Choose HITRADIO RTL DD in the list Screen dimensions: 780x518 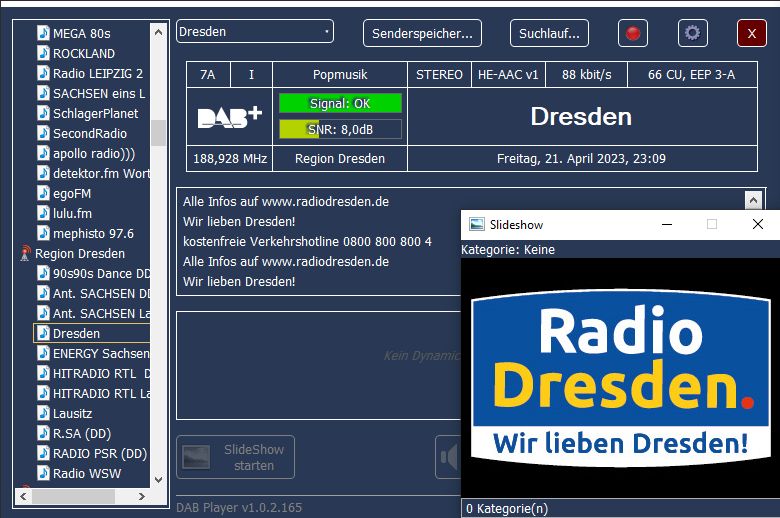(x=101, y=373)
